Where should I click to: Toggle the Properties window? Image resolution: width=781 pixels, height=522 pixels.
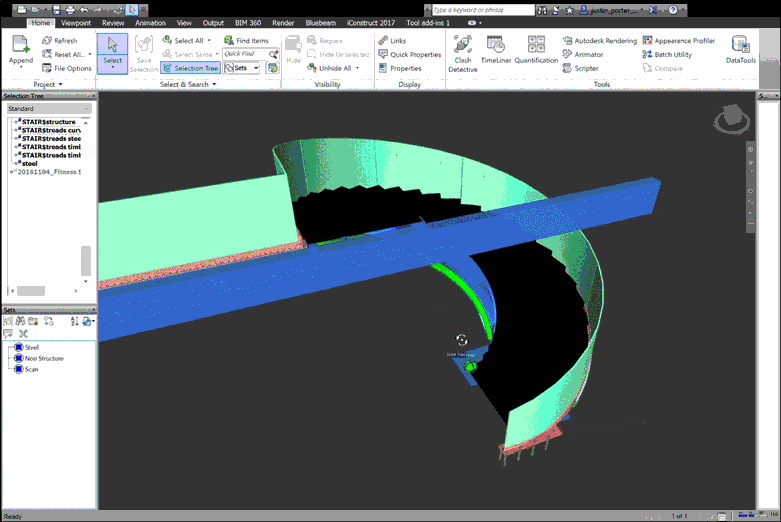point(400,68)
